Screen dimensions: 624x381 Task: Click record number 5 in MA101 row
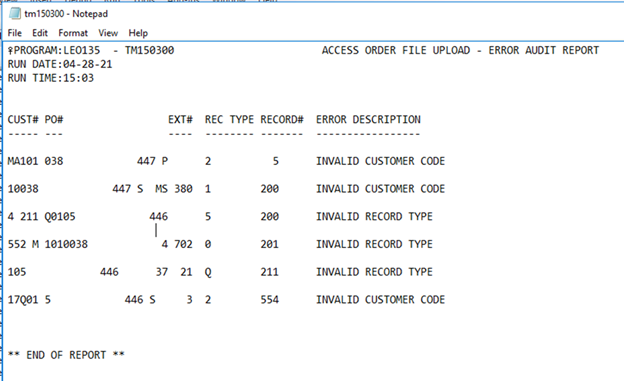click(x=275, y=161)
